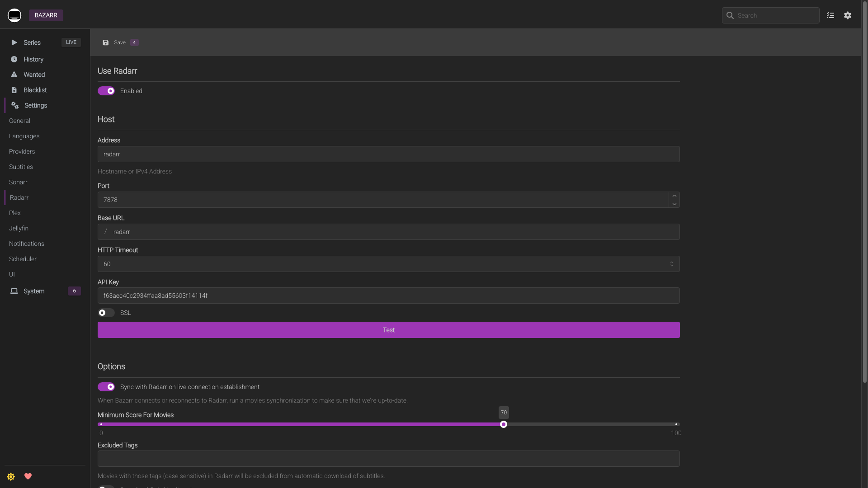The image size is (868, 488).
Task: Enable the SSL switch
Action: click(106, 313)
